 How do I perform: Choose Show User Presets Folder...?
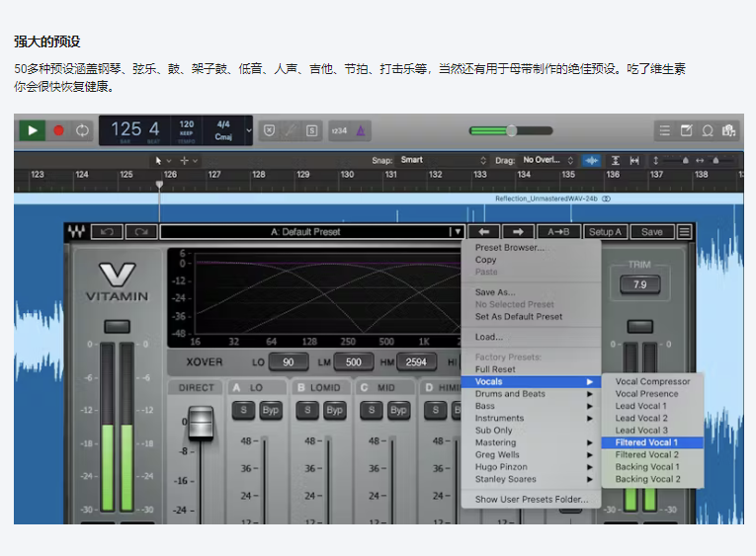(531, 500)
